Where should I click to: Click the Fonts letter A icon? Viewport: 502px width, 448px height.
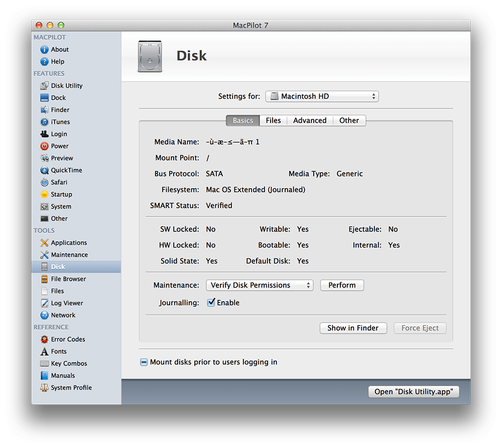(x=44, y=351)
